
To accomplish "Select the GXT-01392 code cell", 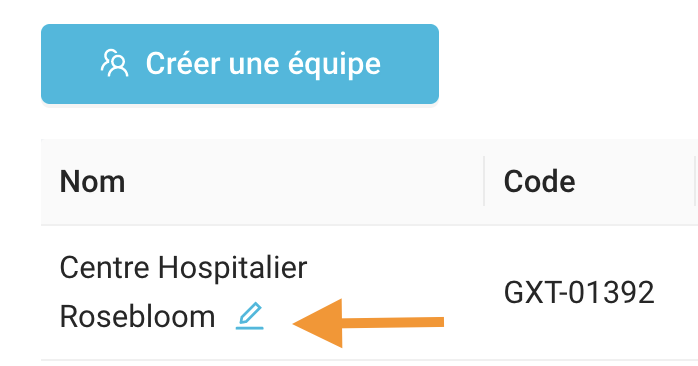I will tap(579, 293).
